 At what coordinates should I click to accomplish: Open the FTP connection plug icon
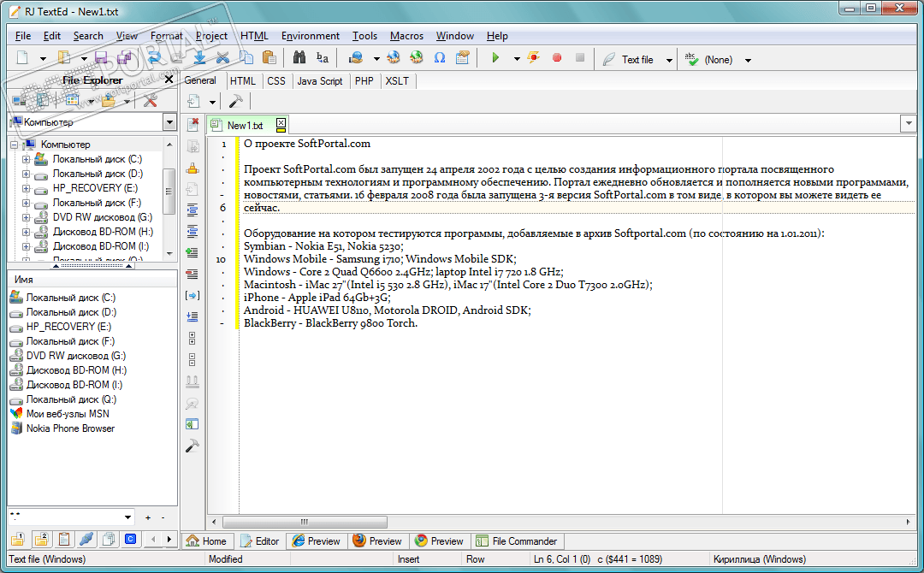pyautogui.click(x=86, y=539)
